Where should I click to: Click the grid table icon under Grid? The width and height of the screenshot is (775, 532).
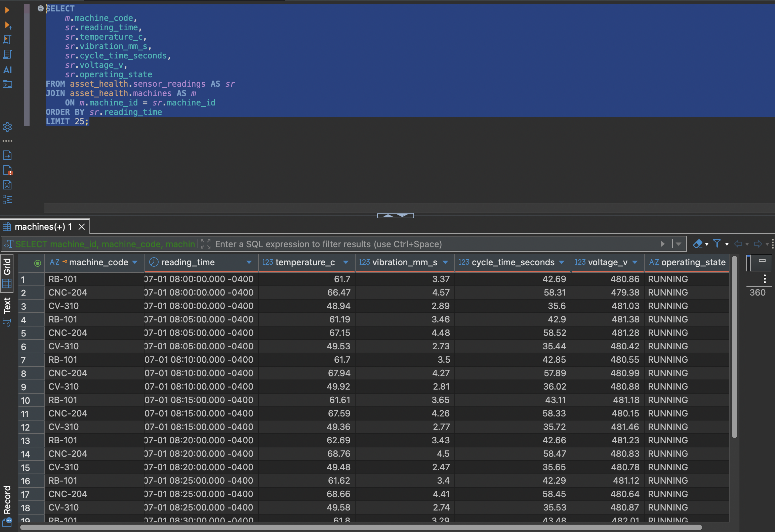click(7, 284)
